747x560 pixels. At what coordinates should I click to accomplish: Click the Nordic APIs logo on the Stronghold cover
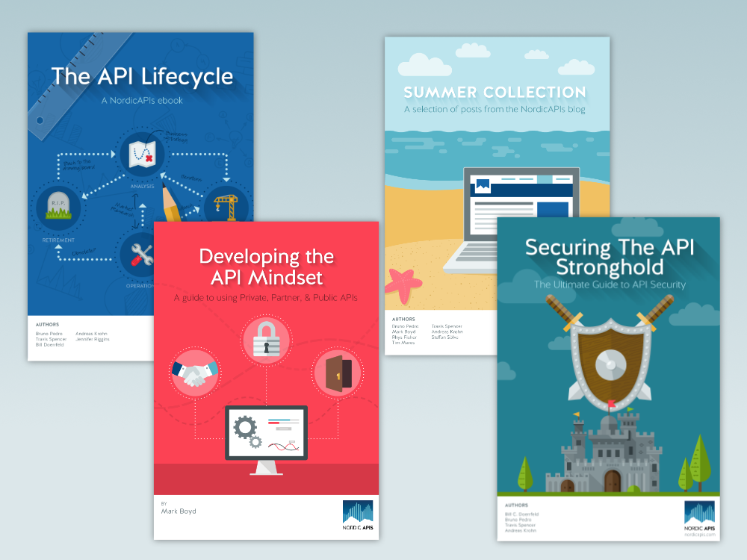(700, 516)
